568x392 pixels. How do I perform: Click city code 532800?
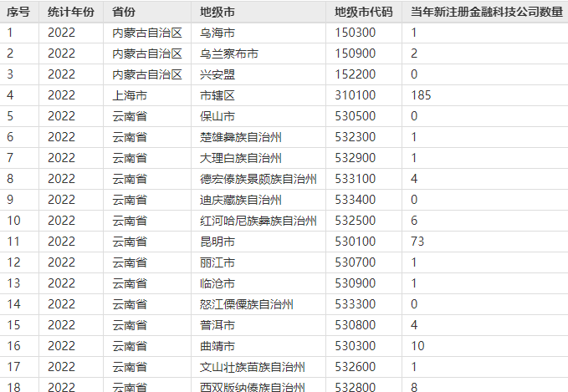click(x=356, y=387)
